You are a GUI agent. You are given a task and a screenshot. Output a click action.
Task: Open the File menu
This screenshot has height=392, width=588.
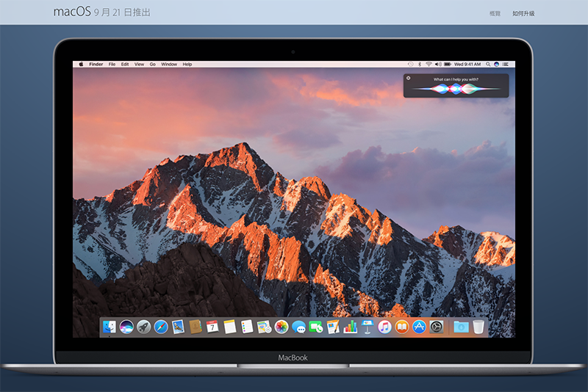tap(112, 64)
